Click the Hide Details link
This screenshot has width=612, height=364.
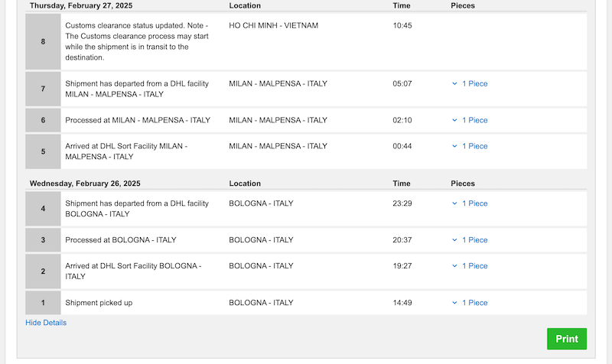(x=46, y=323)
